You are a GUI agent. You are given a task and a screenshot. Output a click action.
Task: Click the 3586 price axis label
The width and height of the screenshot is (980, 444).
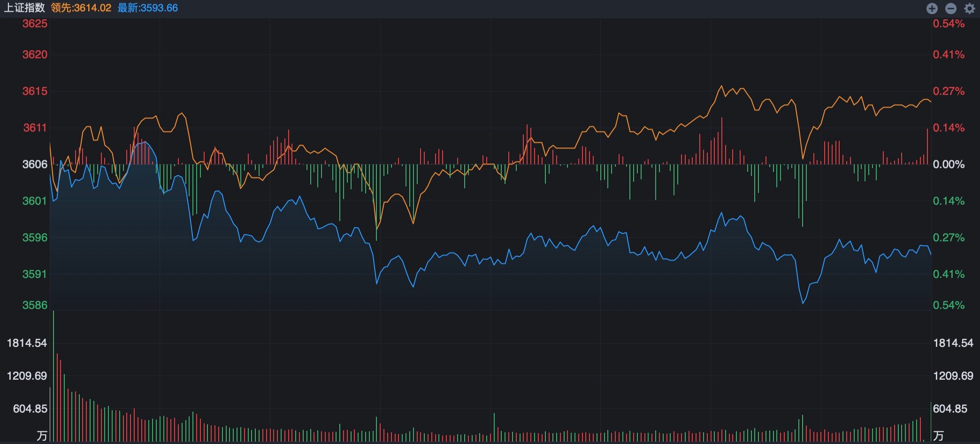coord(35,305)
